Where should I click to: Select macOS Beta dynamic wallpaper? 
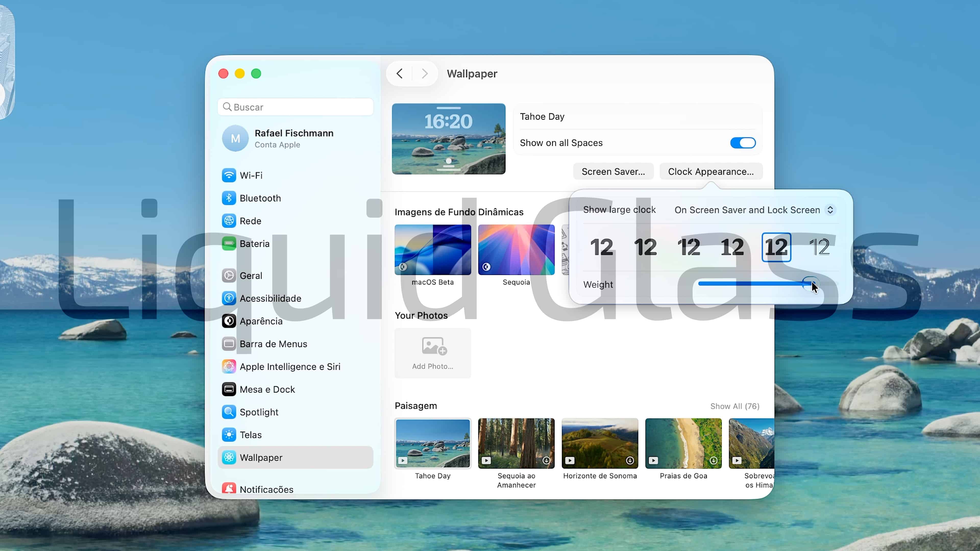click(x=433, y=250)
